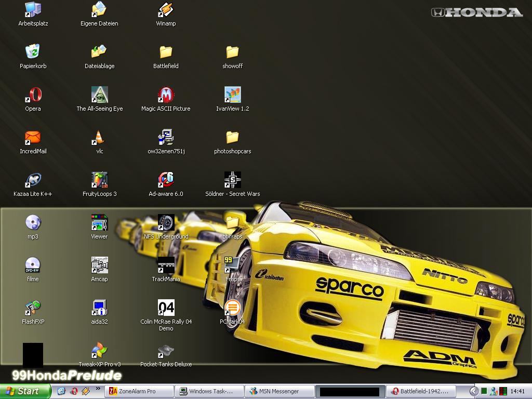The image size is (532, 399).
Task: Click Winamp icon in quick launch
Action: point(86,392)
